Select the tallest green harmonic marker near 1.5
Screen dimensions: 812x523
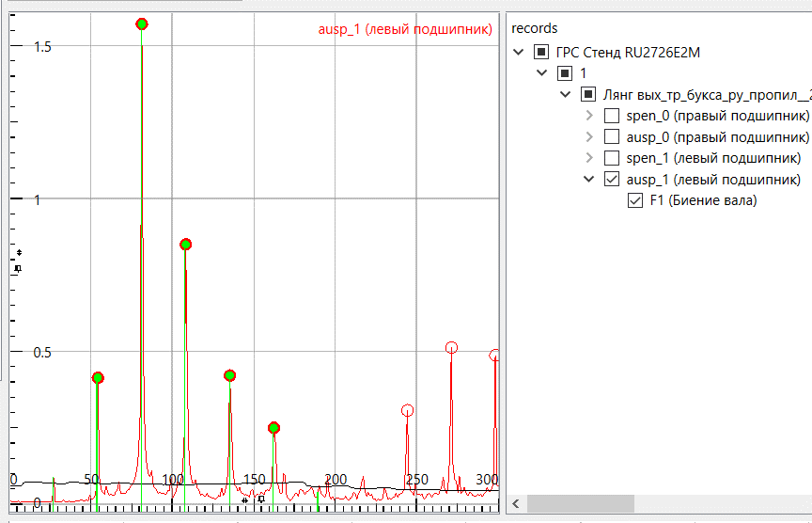pos(142,24)
